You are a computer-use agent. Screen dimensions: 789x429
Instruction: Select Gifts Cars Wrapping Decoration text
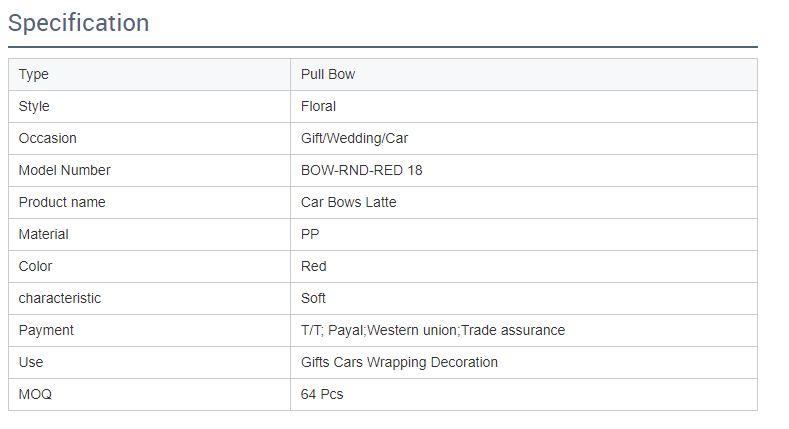coord(399,362)
